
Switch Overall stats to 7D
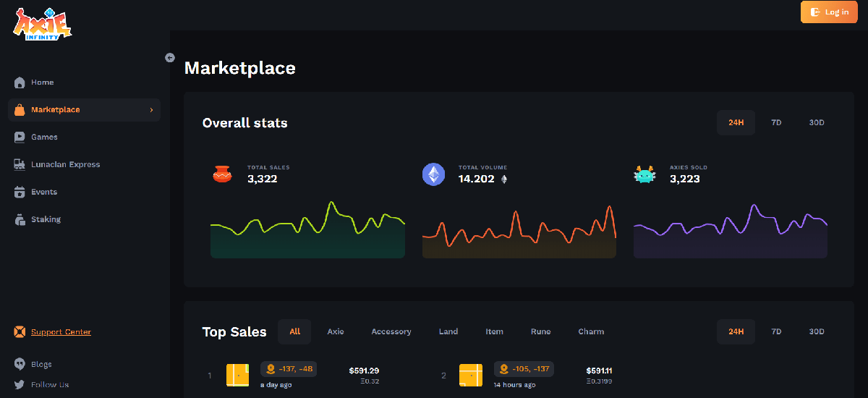point(776,123)
